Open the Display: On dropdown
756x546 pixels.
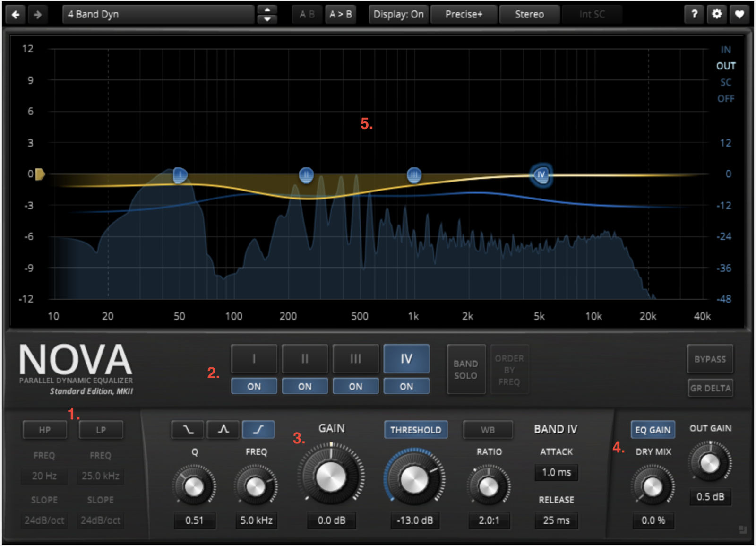click(x=398, y=15)
